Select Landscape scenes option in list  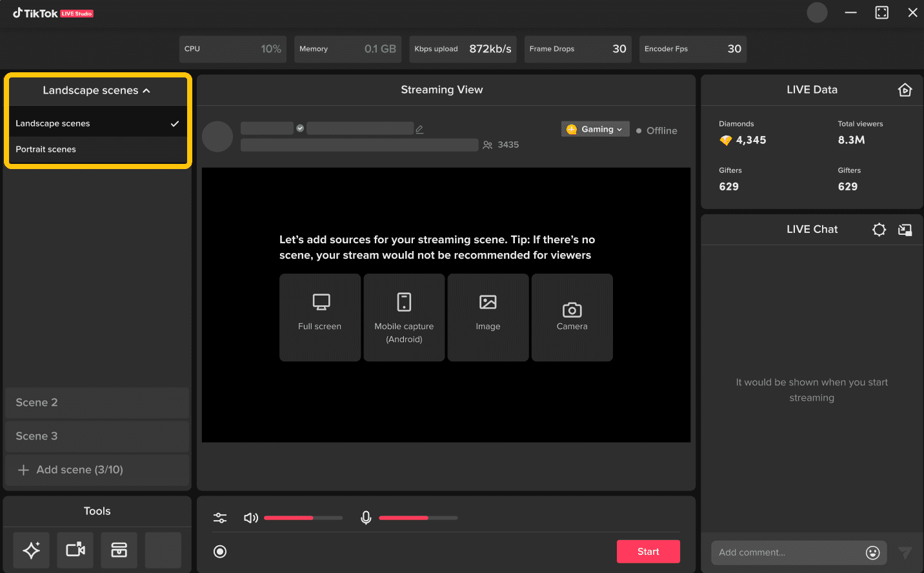point(97,123)
